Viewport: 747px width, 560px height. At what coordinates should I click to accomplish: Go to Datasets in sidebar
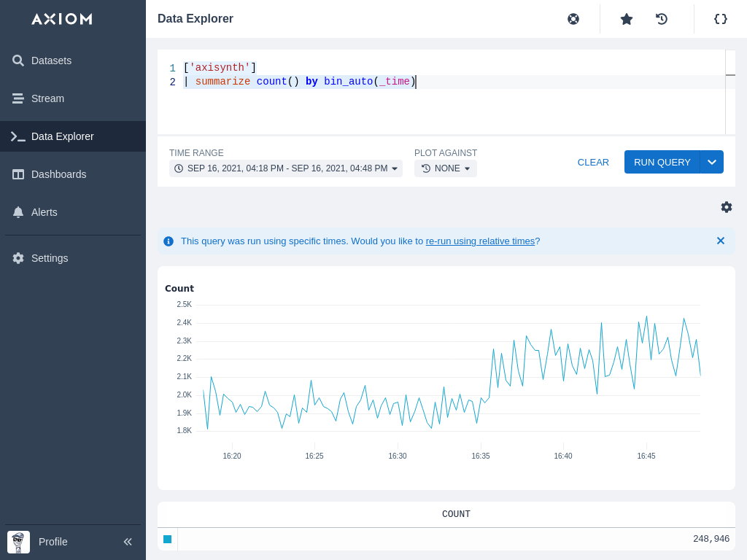coord(51,61)
